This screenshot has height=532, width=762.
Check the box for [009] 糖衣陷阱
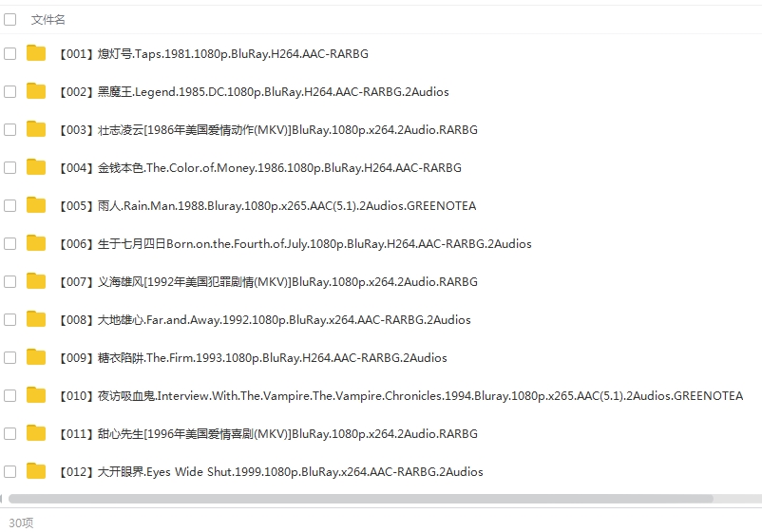pyautogui.click(x=10, y=357)
